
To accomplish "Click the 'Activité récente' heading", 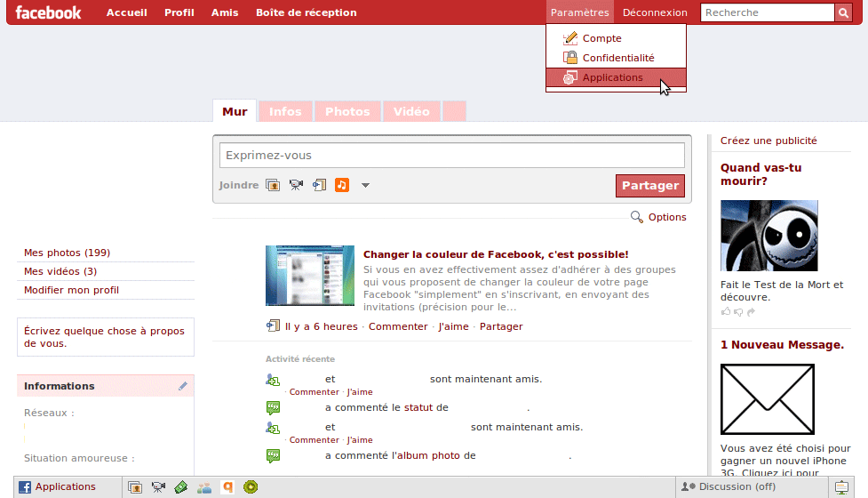I will (300, 359).
